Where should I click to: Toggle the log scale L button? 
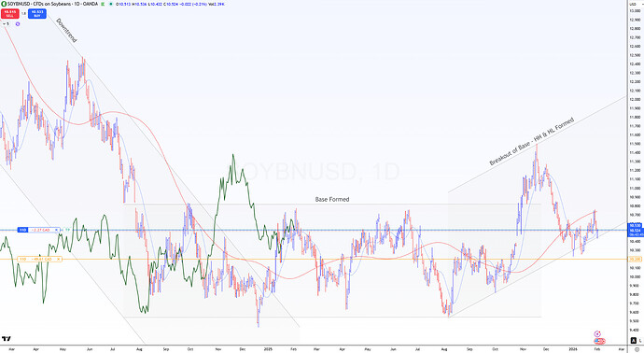click(640, 340)
